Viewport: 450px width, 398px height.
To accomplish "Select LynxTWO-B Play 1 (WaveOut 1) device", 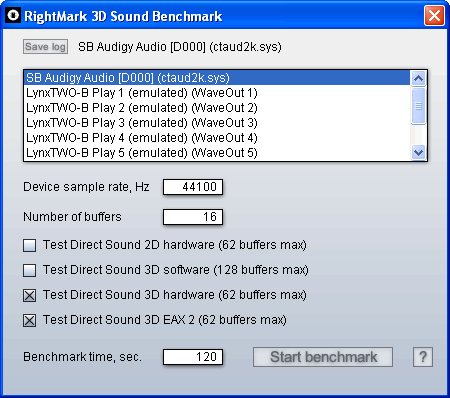I will (217, 93).
